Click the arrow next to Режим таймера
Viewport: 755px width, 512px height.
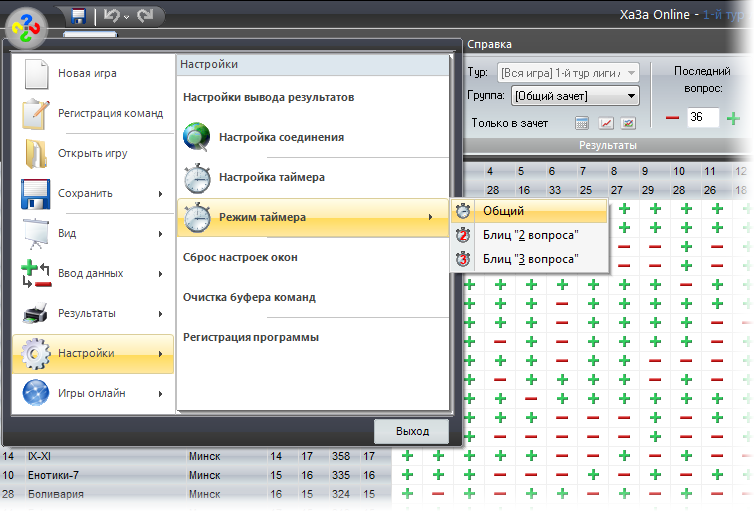point(430,217)
